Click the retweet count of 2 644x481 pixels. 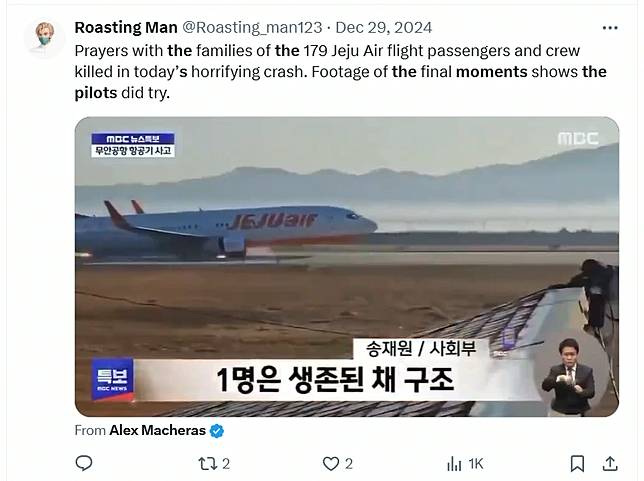tap(226, 464)
